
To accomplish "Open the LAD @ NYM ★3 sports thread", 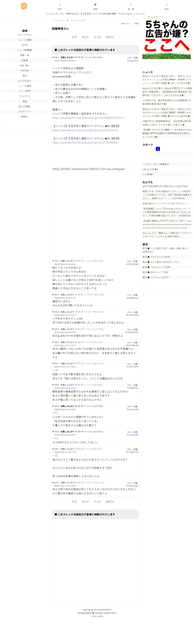I will tap(150, 169).
